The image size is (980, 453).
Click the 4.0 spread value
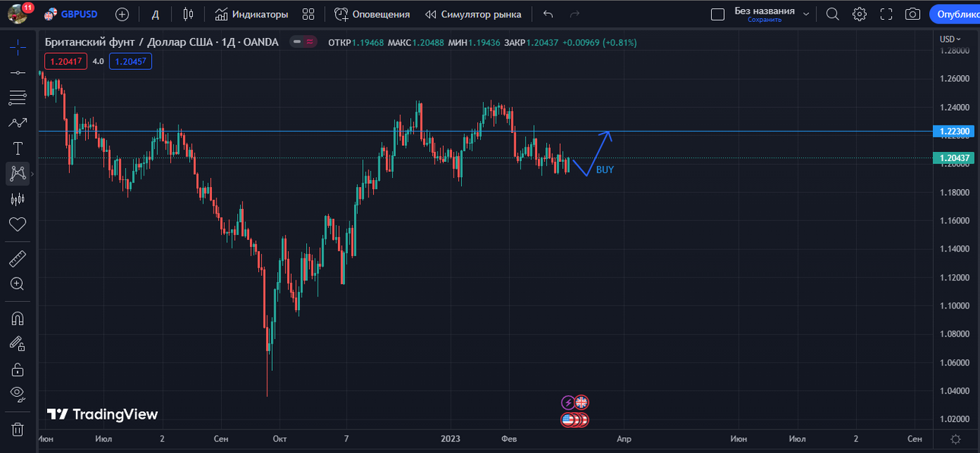tap(98, 62)
